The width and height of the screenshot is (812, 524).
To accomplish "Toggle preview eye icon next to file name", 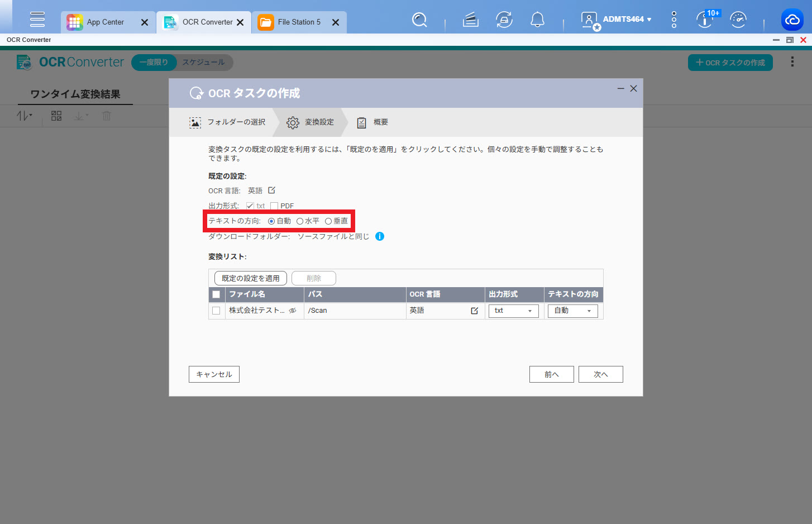I will coord(293,311).
